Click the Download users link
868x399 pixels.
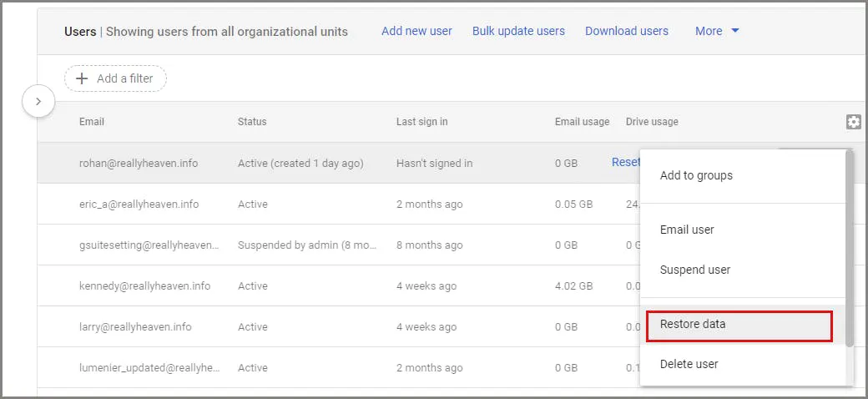pos(626,31)
